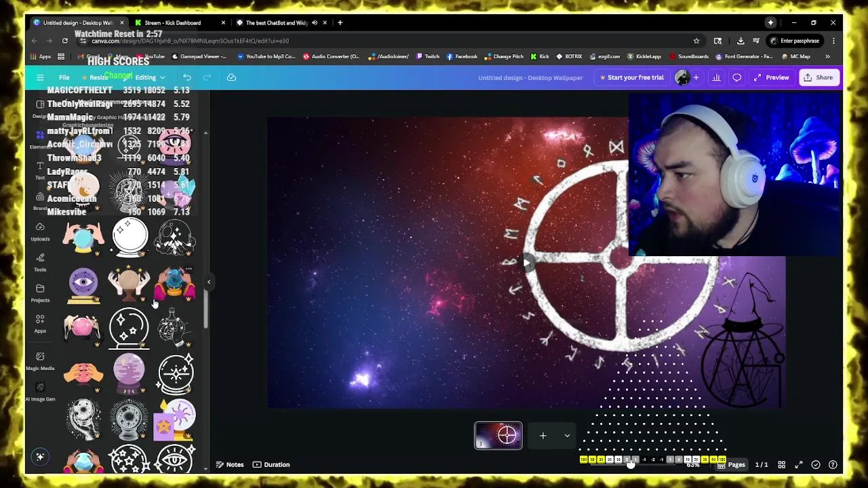Open the Twitch bookmark

pos(427,56)
